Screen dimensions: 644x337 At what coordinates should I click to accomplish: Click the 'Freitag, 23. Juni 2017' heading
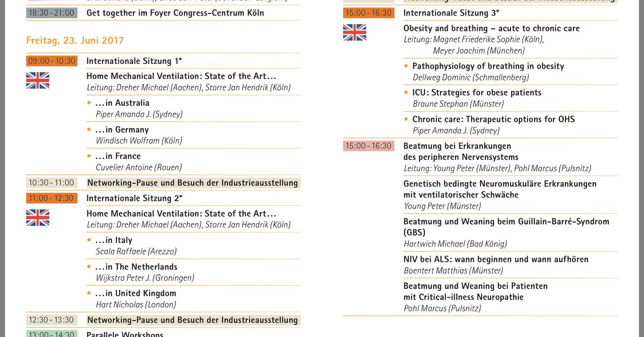pyautogui.click(x=75, y=41)
